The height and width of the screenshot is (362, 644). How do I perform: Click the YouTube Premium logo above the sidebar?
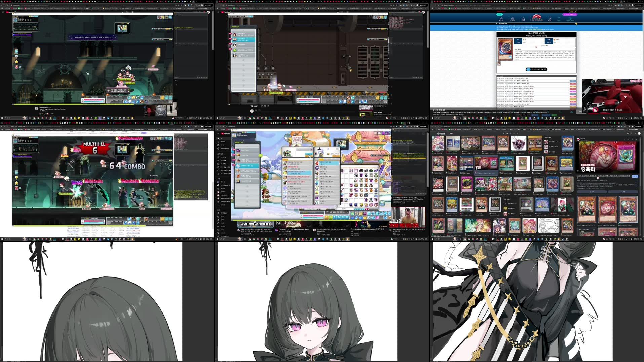pyautogui.click(x=226, y=134)
